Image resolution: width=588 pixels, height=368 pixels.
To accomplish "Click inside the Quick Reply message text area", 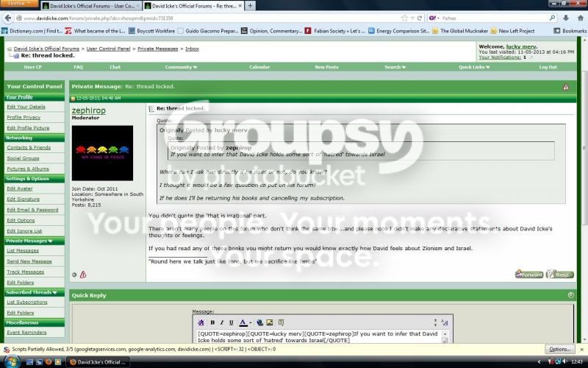I will (x=318, y=337).
